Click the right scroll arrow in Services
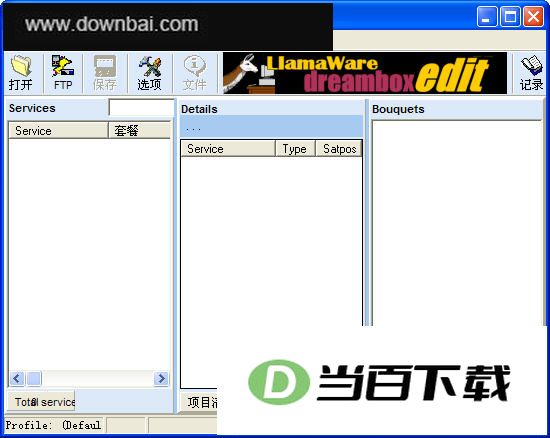Viewport: 550px width, 438px height. 161,378
